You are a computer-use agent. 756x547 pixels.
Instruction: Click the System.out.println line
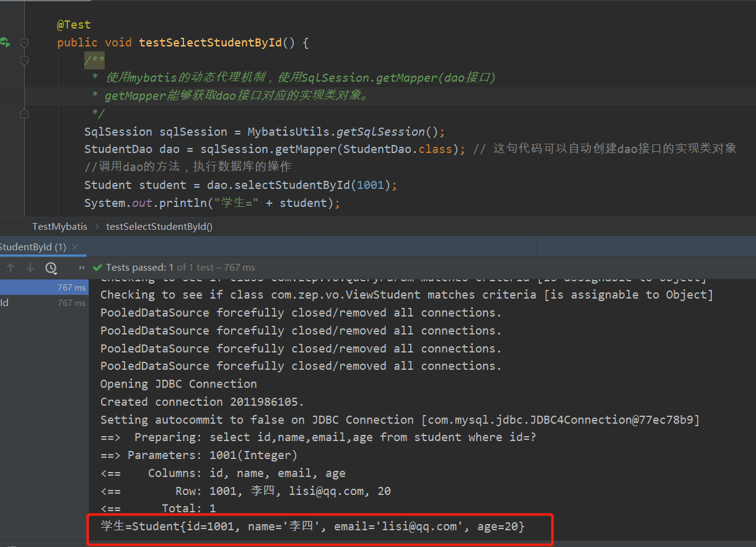coord(213,203)
